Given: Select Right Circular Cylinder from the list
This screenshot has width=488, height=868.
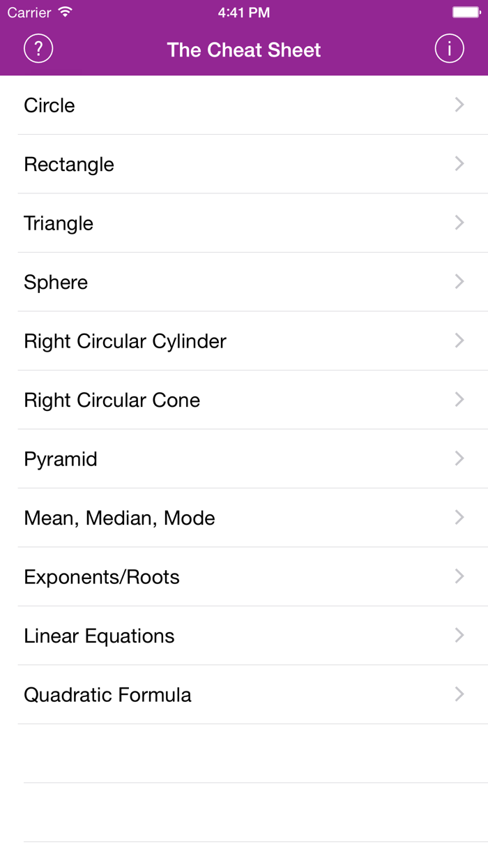Looking at the screenshot, I should click(x=244, y=341).
